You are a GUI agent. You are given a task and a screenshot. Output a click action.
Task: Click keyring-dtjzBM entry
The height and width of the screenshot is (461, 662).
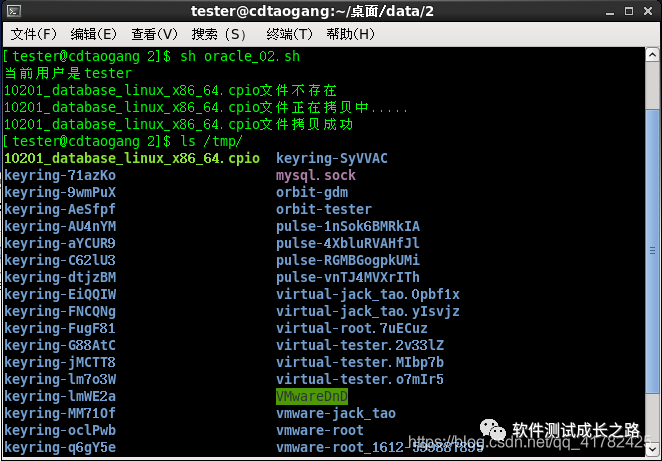[x=60, y=277]
